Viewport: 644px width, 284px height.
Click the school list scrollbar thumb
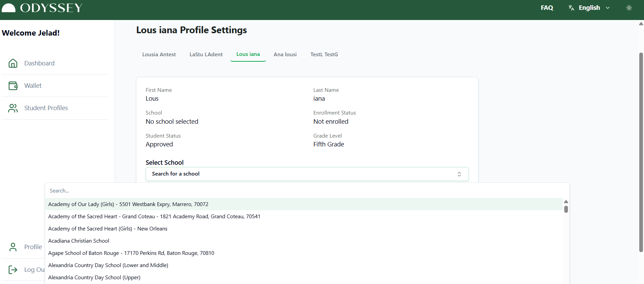pos(566,209)
